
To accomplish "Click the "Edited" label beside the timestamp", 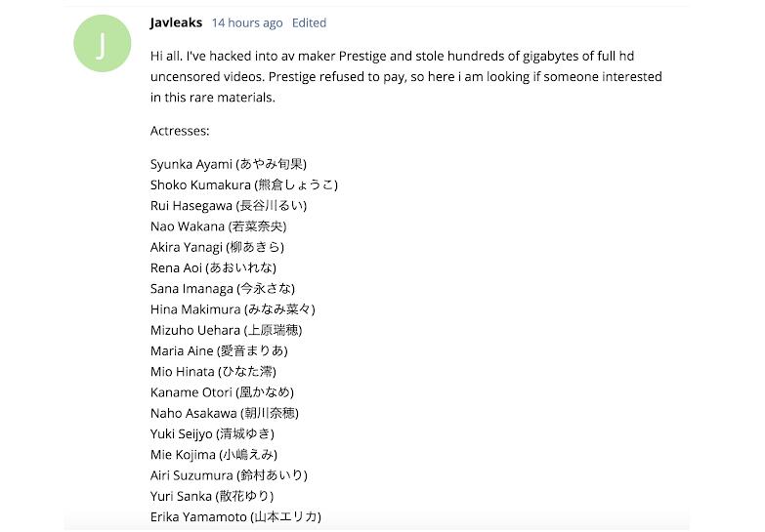I will [x=310, y=22].
